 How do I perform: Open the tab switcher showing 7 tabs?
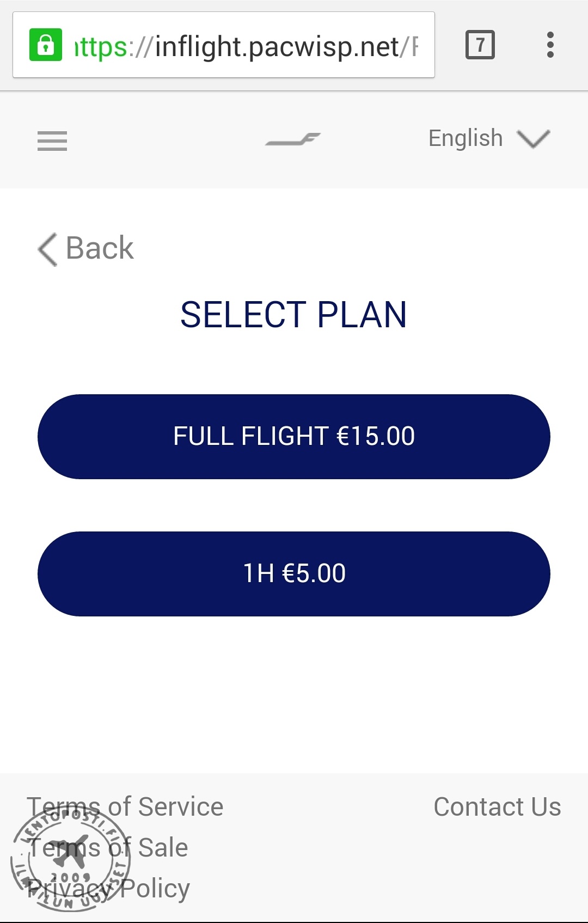point(480,45)
